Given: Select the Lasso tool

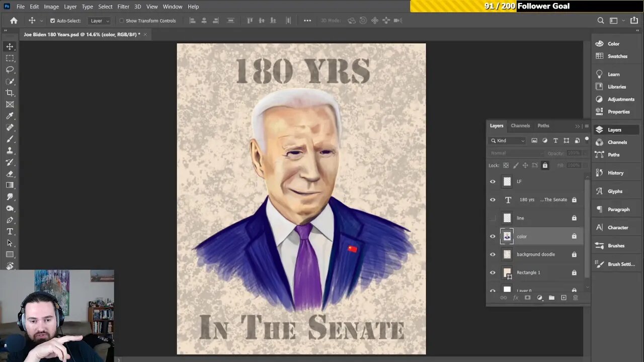Looking at the screenshot, I should (10, 69).
